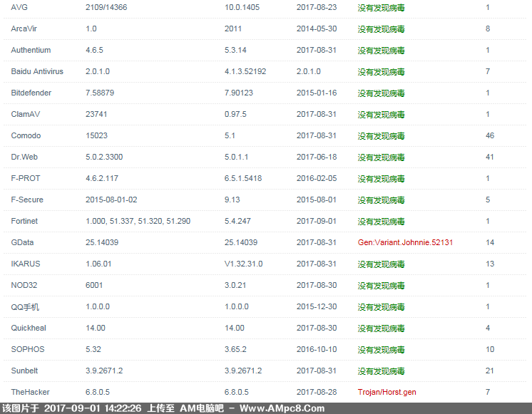Screen dimensions: 532x414
Task: Click the SOPHOS engine name
Action: click(x=28, y=349)
